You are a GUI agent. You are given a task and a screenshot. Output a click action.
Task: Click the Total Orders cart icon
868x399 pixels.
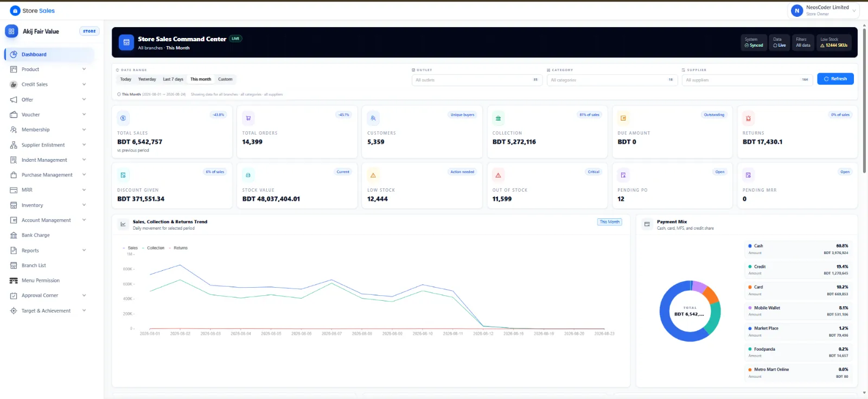click(x=248, y=118)
